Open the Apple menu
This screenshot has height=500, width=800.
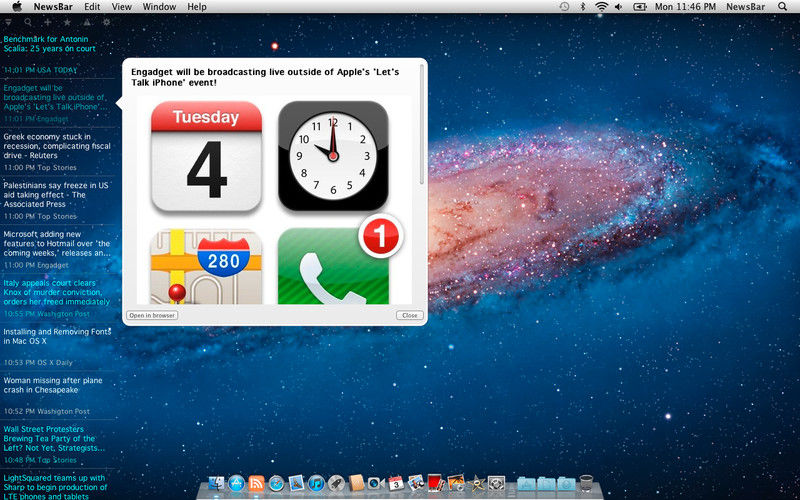tap(17, 7)
